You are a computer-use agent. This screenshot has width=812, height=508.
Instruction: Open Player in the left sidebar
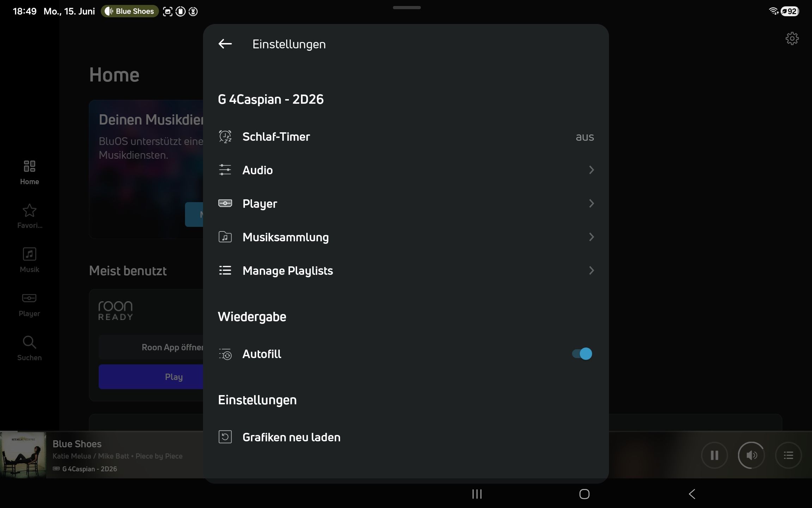[x=29, y=304]
